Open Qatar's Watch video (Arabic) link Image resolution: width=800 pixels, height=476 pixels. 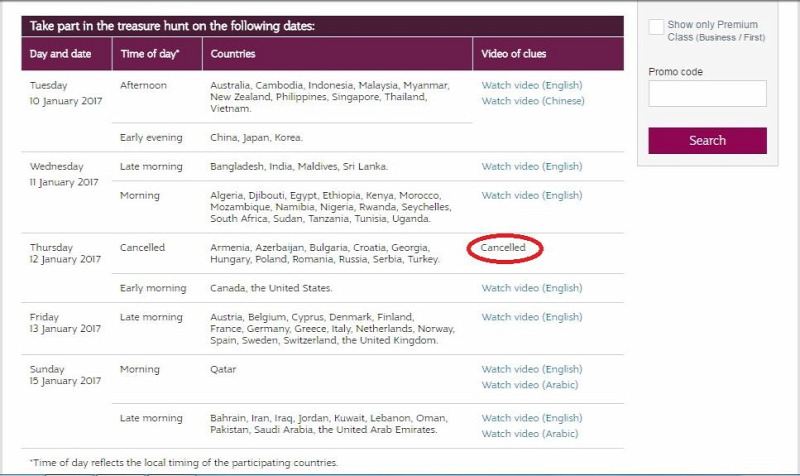point(530,385)
